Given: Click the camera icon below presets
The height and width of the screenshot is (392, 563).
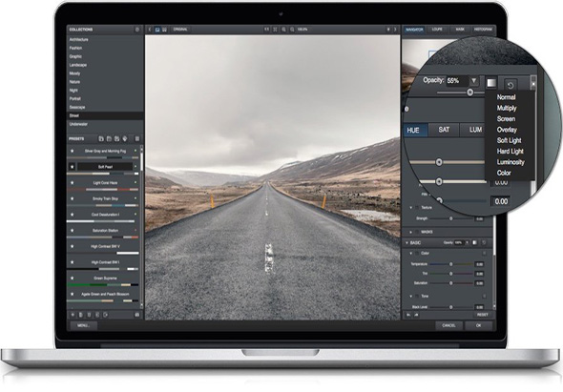Looking at the screenshot, I should [x=136, y=315].
